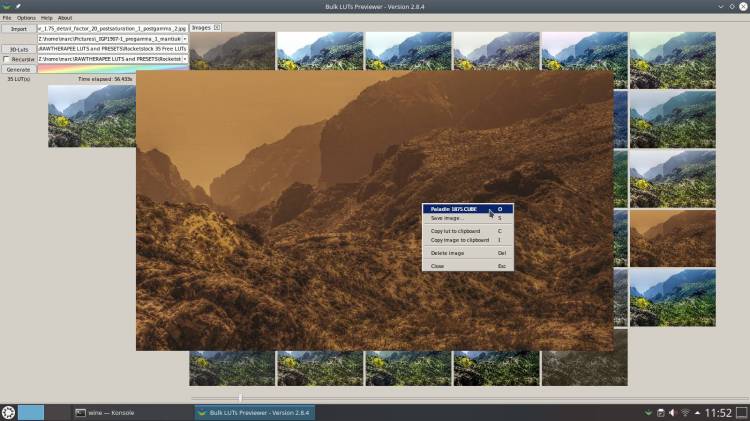Click the rainbow generation progress bar

point(113,69)
